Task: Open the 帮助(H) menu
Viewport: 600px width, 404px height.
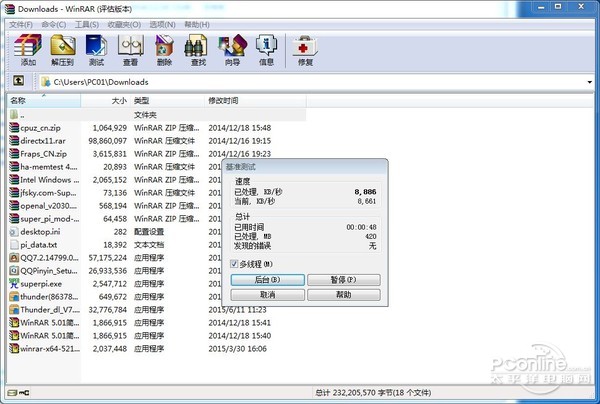Action: click(x=197, y=24)
